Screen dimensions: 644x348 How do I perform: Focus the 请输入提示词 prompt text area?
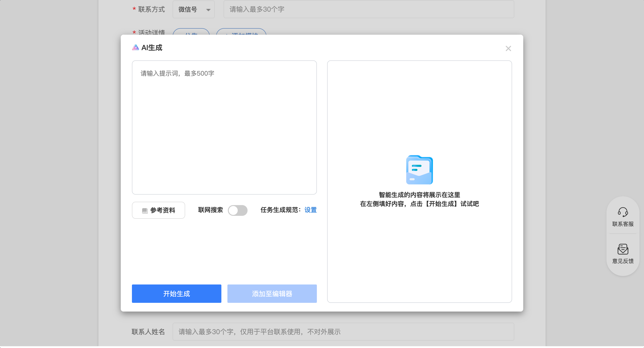(224, 127)
